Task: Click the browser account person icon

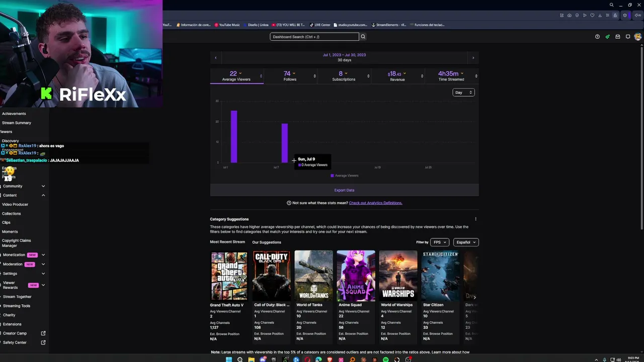Action: 615,16
